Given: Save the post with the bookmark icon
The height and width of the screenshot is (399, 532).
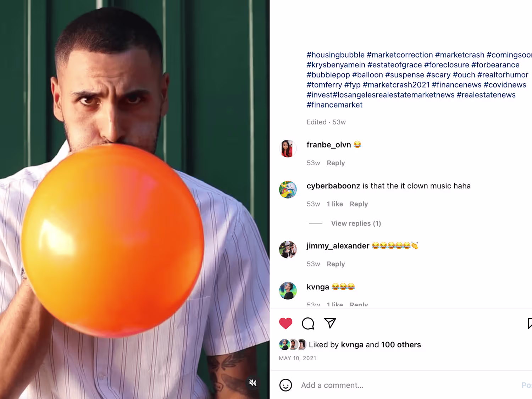Looking at the screenshot, I should click(x=530, y=323).
